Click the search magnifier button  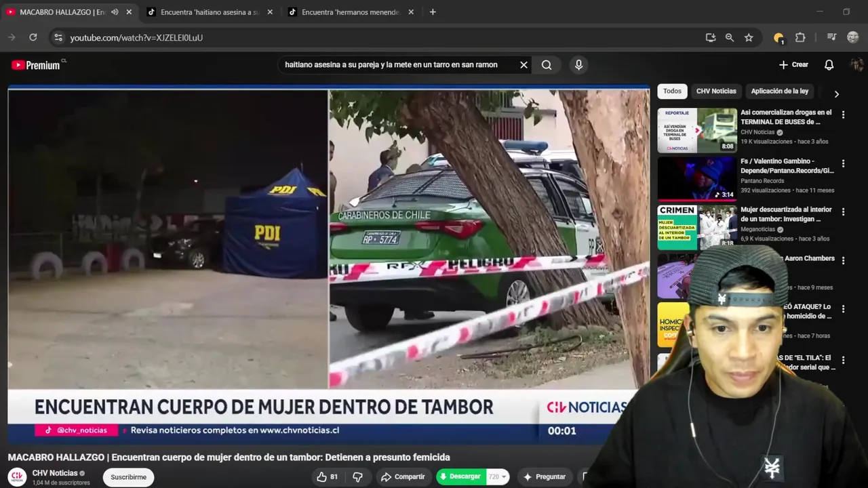547,65
